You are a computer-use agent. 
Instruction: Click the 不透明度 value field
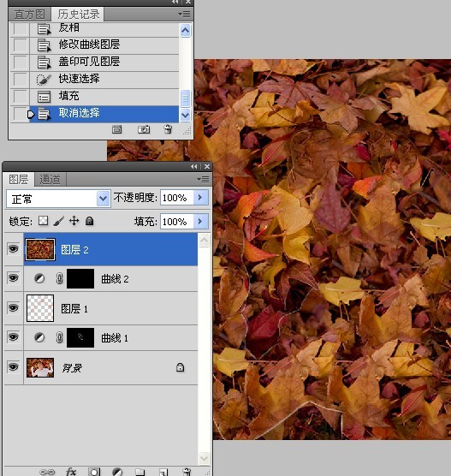[177, 198]
